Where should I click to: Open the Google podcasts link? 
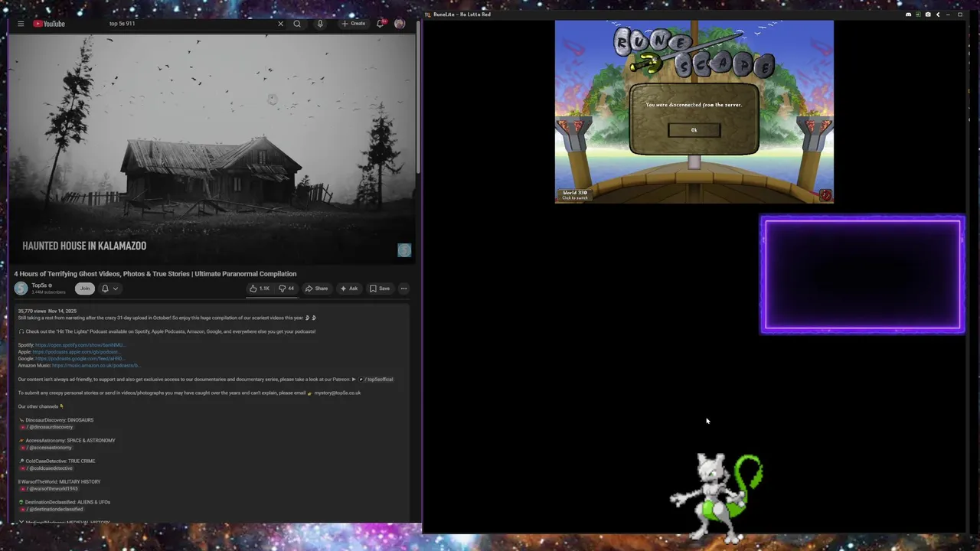80,359
